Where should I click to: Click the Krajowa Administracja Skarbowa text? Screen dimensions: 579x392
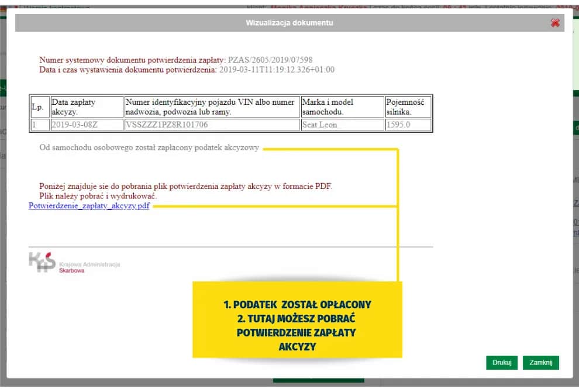[89, 267]
